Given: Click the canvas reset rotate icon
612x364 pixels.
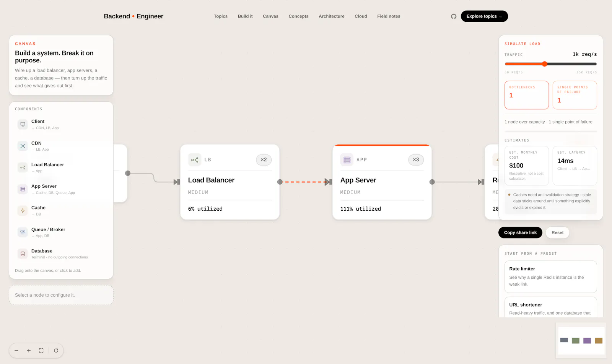Looking at the screenshot, I should tap(56, 351).
